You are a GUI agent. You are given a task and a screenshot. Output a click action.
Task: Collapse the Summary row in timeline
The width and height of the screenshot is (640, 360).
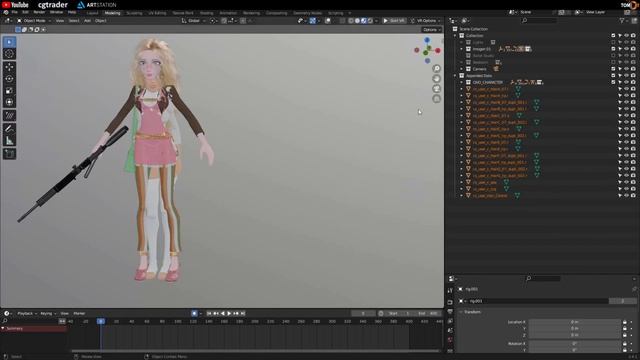tap(3, 328)
